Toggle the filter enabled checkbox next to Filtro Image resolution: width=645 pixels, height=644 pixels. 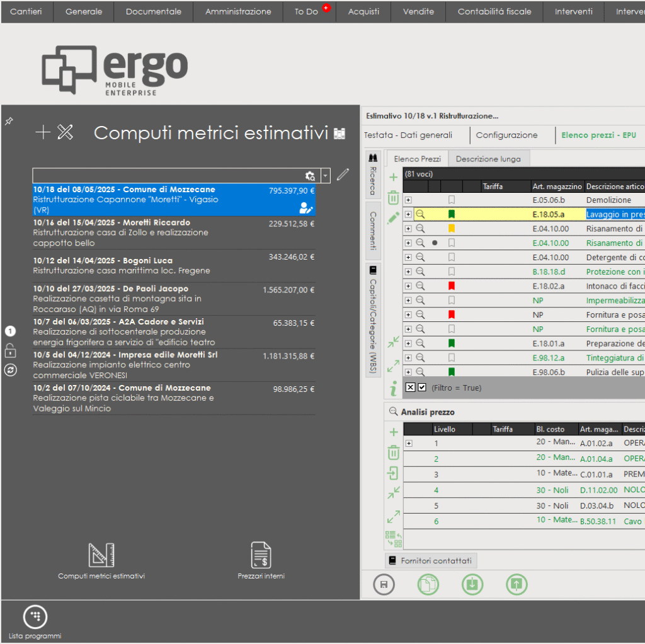tap(422, 388)
